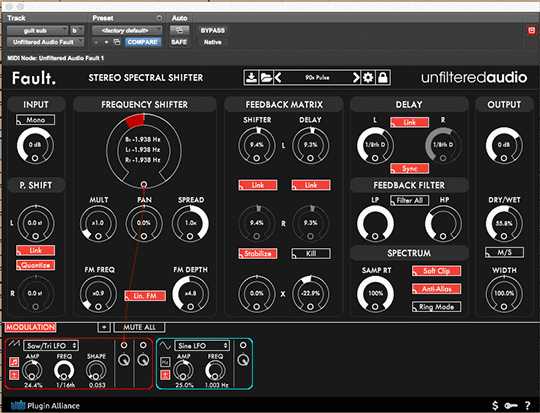Open help via question mark icon
The width and height of the screenshot is (540, 413).
[528, 405]
